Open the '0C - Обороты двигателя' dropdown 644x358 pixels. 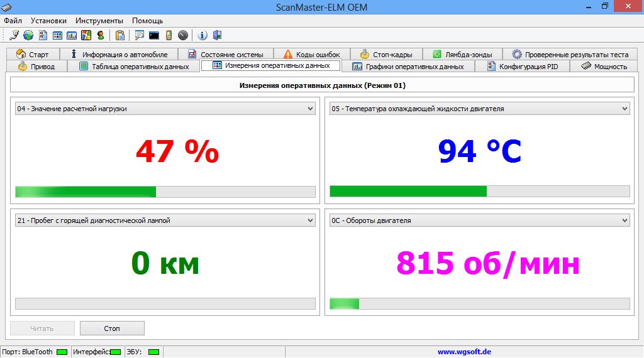tap(625, 221)
